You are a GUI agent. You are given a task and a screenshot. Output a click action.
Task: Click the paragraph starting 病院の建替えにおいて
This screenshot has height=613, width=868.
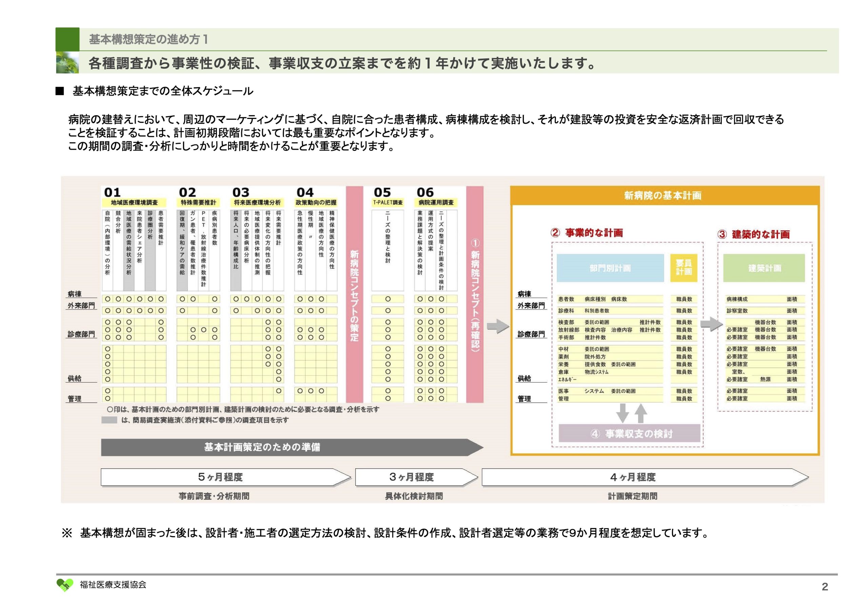pos(426,126)
